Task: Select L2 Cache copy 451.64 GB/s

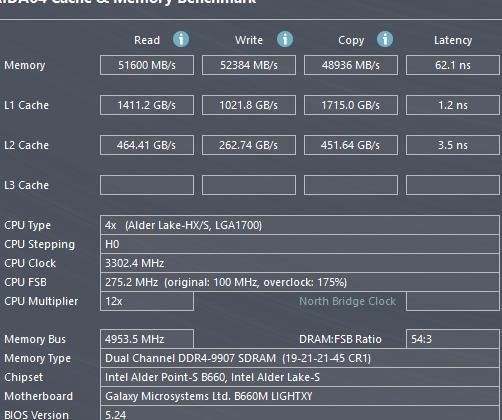Action: click(x=351, y=145)
